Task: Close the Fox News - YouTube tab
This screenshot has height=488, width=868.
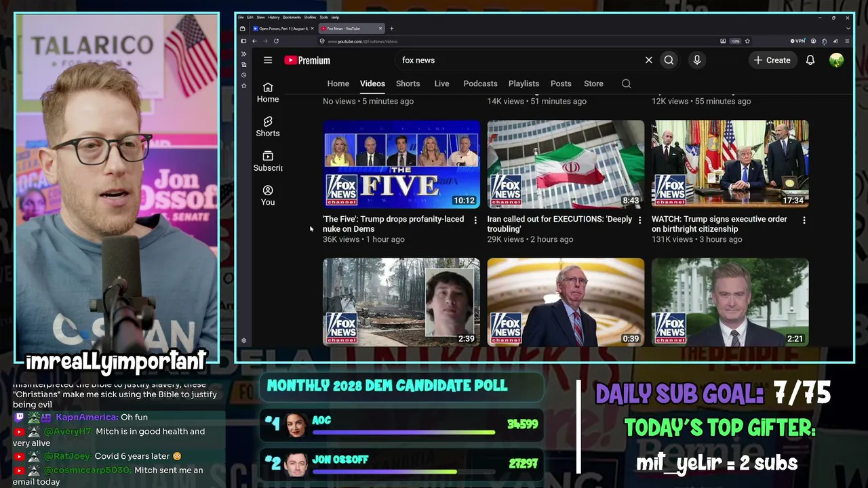Action: point(380,28)
